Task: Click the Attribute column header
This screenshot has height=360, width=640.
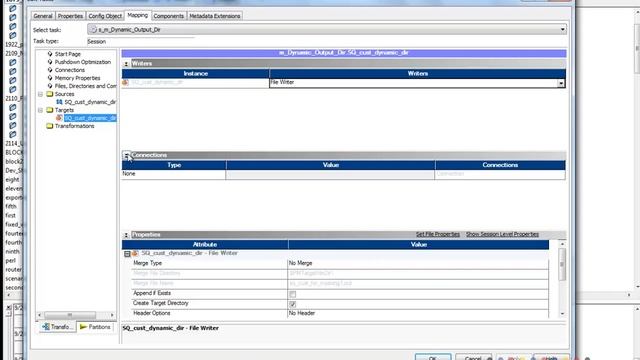Action: 205,244
